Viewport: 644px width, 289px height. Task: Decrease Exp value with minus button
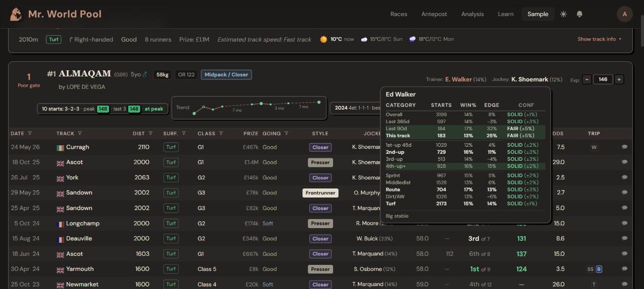pos(587,79)
